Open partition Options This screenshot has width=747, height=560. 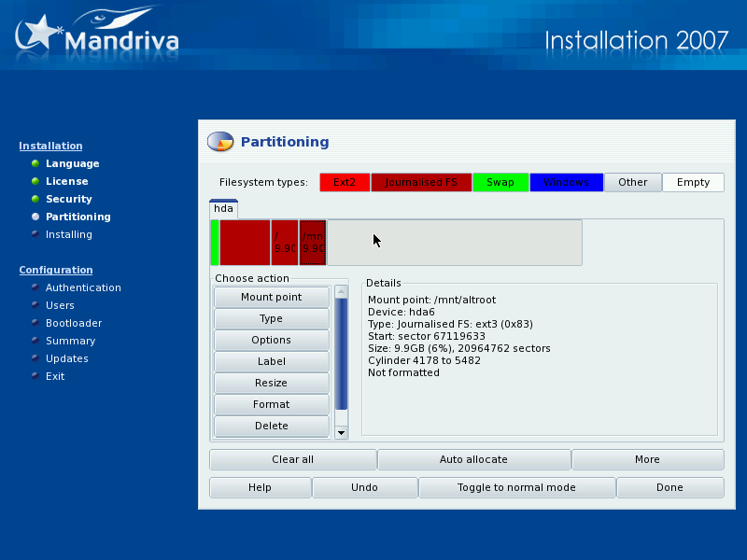(272, 340)
